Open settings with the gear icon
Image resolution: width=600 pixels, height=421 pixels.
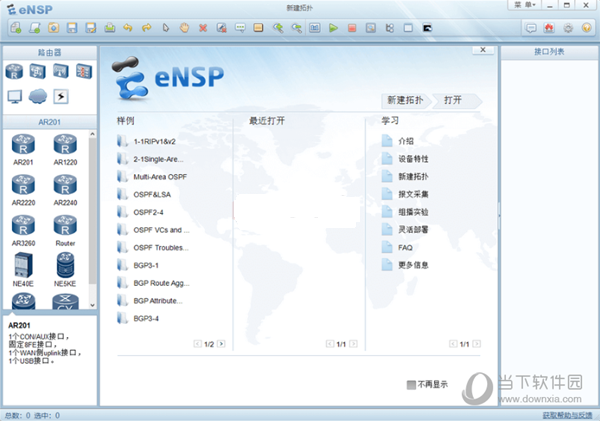(568, 28)
